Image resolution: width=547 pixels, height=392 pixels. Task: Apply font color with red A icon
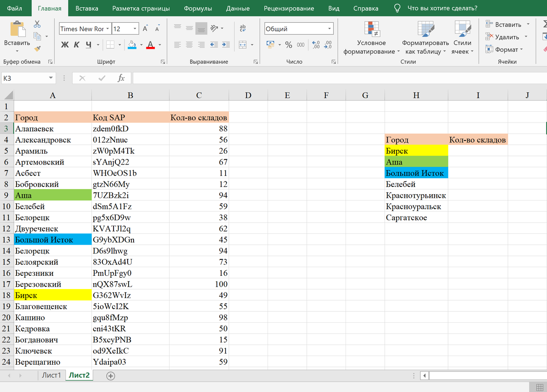(x=150, y=45)
